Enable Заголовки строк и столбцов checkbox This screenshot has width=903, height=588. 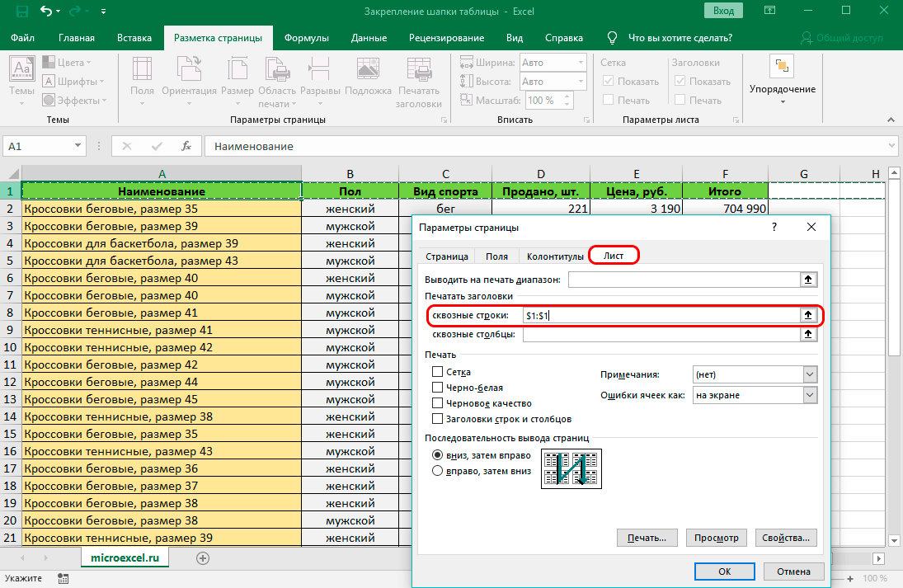[438, 419]
